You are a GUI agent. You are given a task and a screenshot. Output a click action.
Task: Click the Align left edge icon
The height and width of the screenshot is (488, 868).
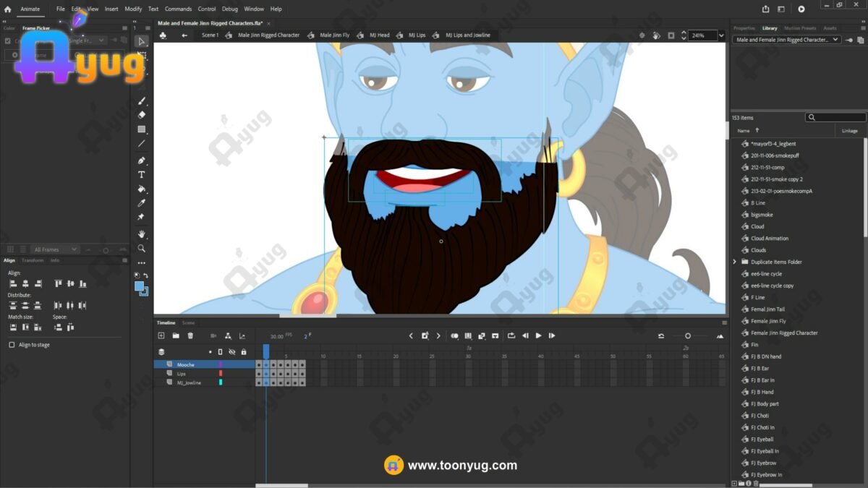point(13,283)
